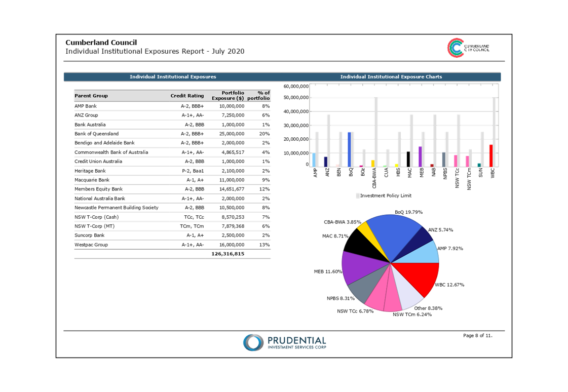Select the 'Bank Australia' row name
The width and height of the screenshot is (568, 392).
90,125
